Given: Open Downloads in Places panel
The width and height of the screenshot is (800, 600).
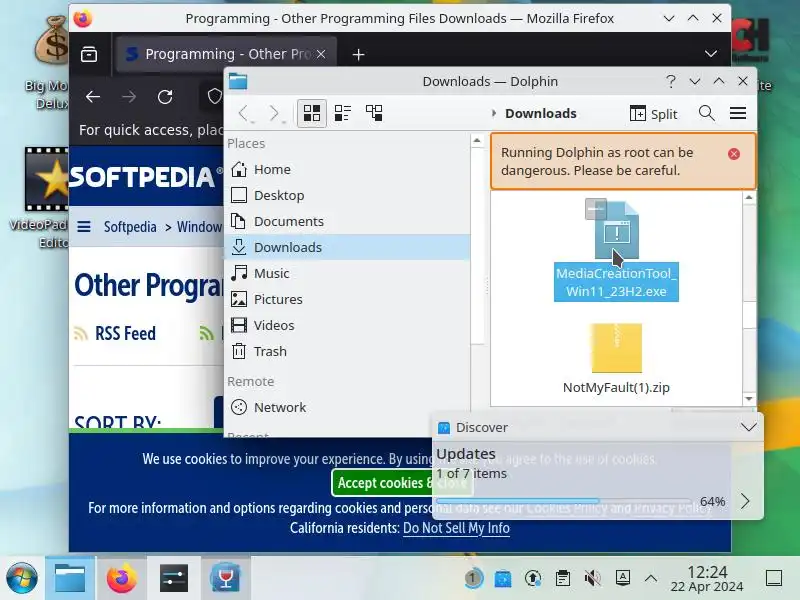Looking at the screenshot, I should 347,247.
